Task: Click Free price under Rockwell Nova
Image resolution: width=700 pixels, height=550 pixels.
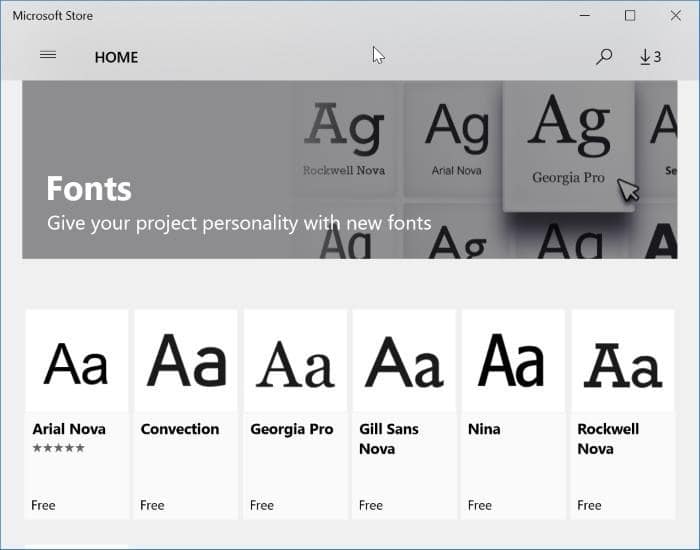Action: [589, 505]
